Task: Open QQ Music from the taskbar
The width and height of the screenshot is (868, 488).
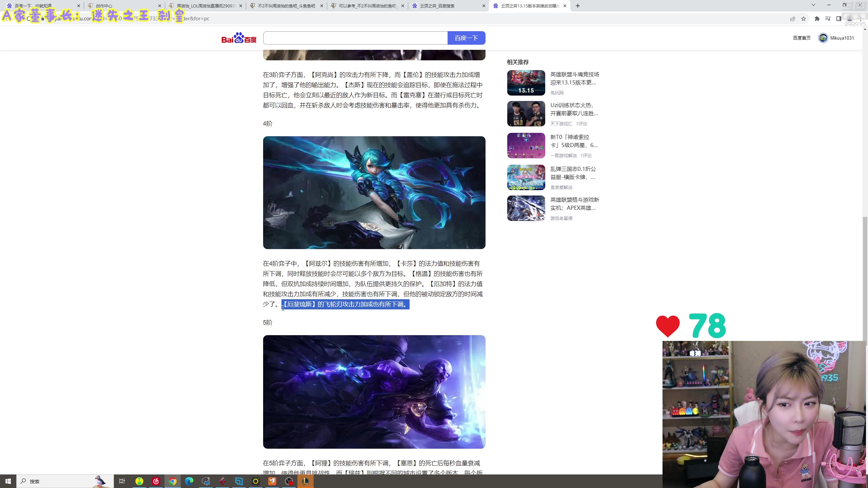Action: pos(139,481)
